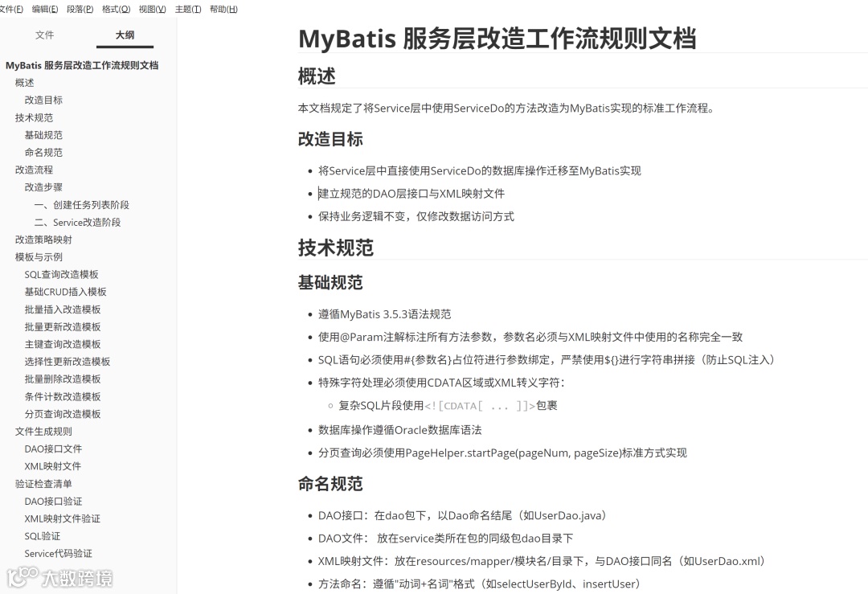Open 基础CRUD插入模板 outline entry
Image resolution: width=868 pixels, height=594 pixels.
coord(65,292)
